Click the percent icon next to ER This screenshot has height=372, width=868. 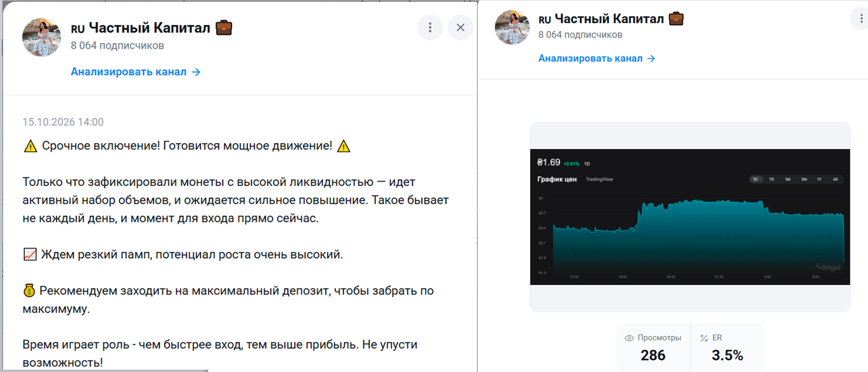click(704, 338)
